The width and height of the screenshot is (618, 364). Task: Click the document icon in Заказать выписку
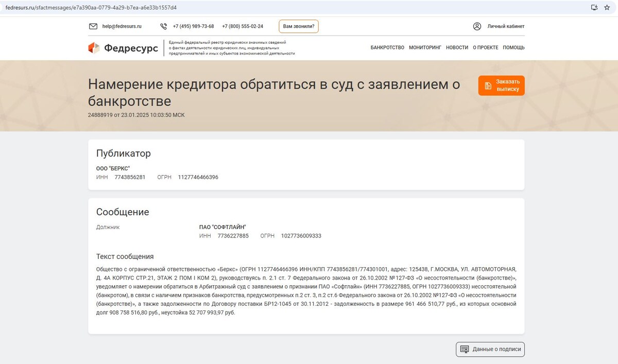tap(488, 85)
